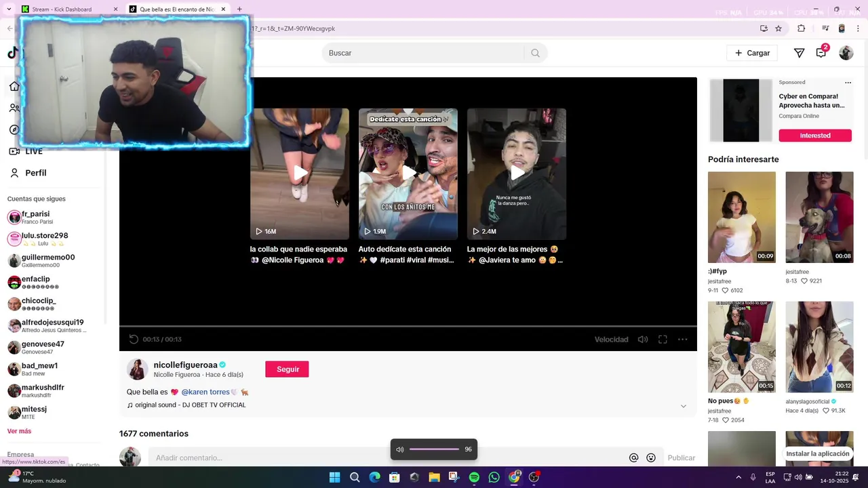Open more options on the Sponsored ad

(x=848, y=83)
